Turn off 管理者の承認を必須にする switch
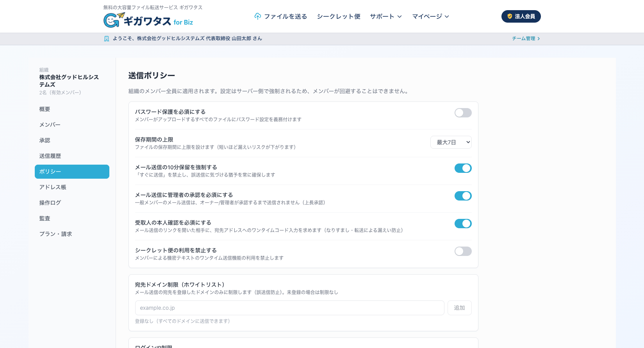 point(463,196)
